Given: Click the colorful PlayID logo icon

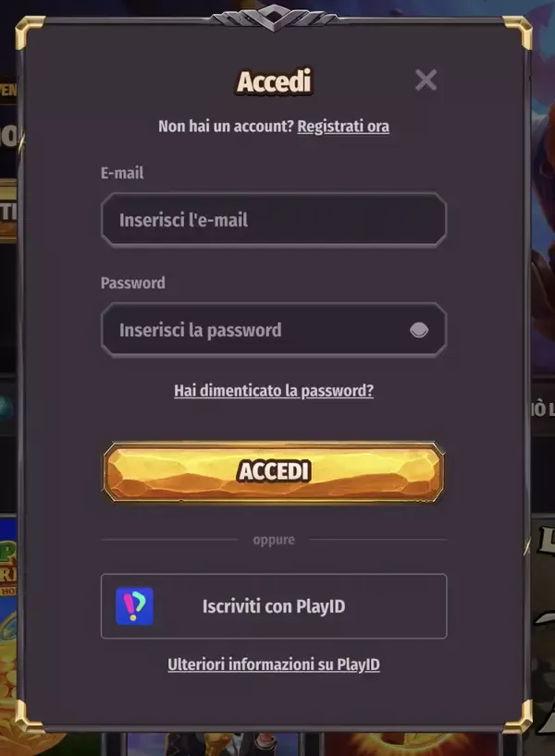Looking at the screenshot, I should click(135, 606).
